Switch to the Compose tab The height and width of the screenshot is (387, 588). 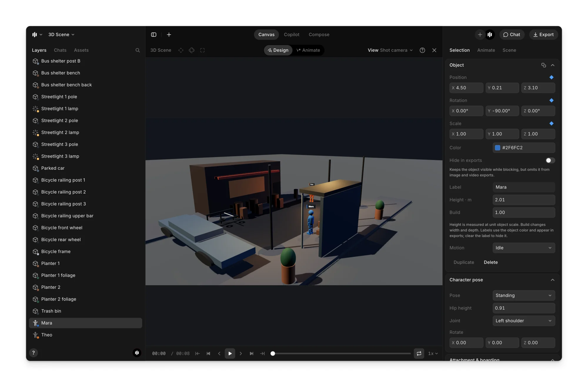tap(319, 35)
